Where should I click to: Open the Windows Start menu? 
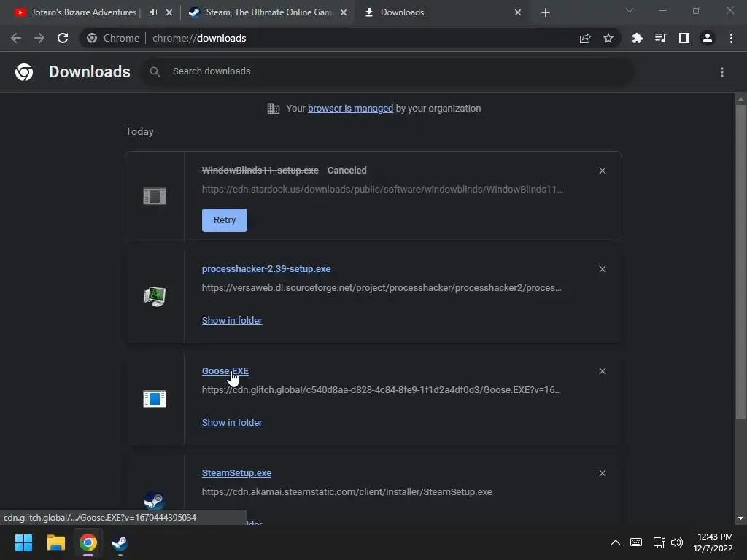tap(23, 542)
